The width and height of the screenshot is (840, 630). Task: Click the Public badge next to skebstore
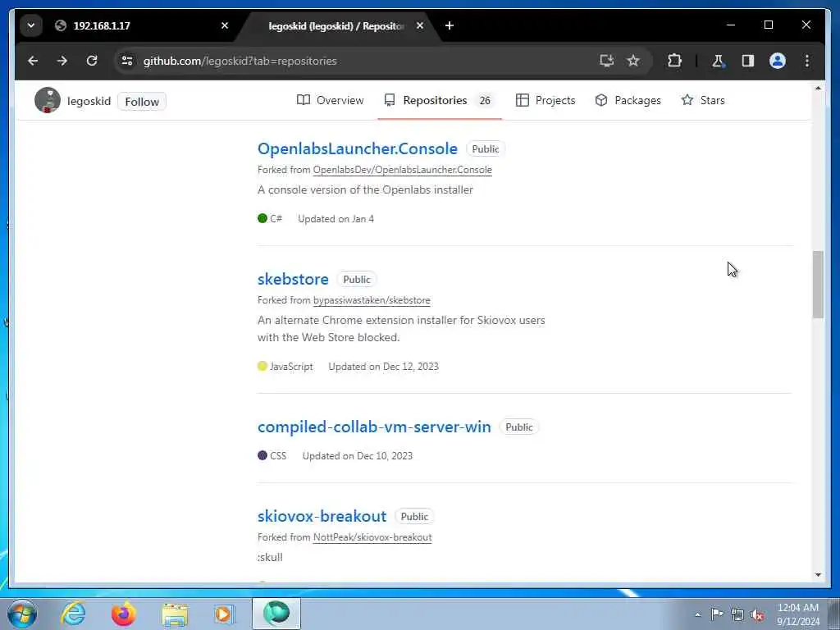[357, 280]
